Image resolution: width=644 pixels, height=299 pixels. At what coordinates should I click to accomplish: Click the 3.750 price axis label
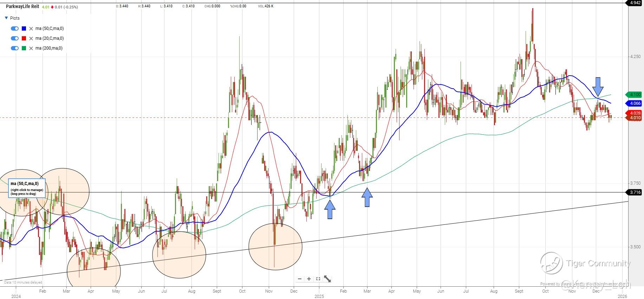pos(635,183)
